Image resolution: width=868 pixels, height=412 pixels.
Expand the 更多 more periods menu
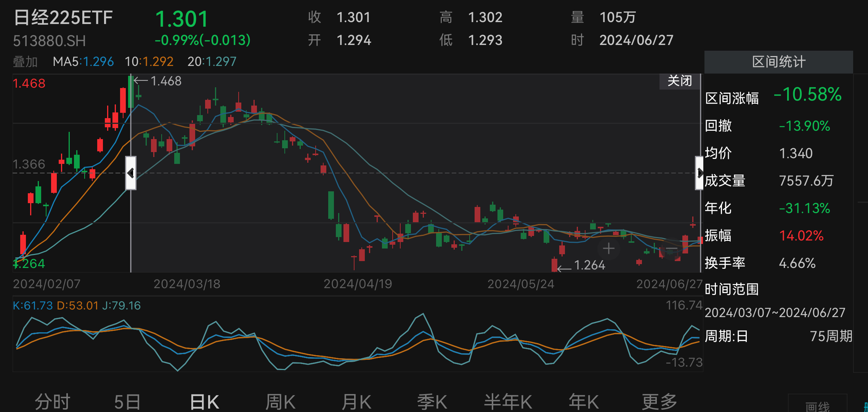(659, 402)
